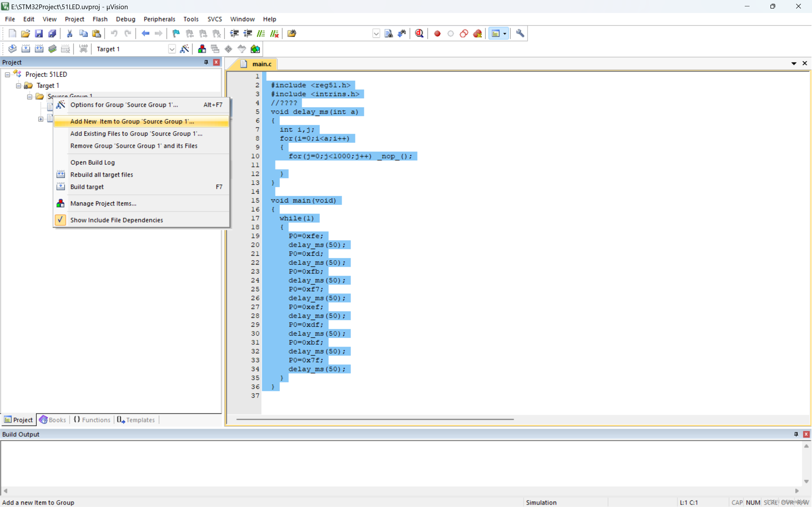Open the Peripherals menu
The image size is (812, 507).
pyautogui.click(x=159, y=19)
